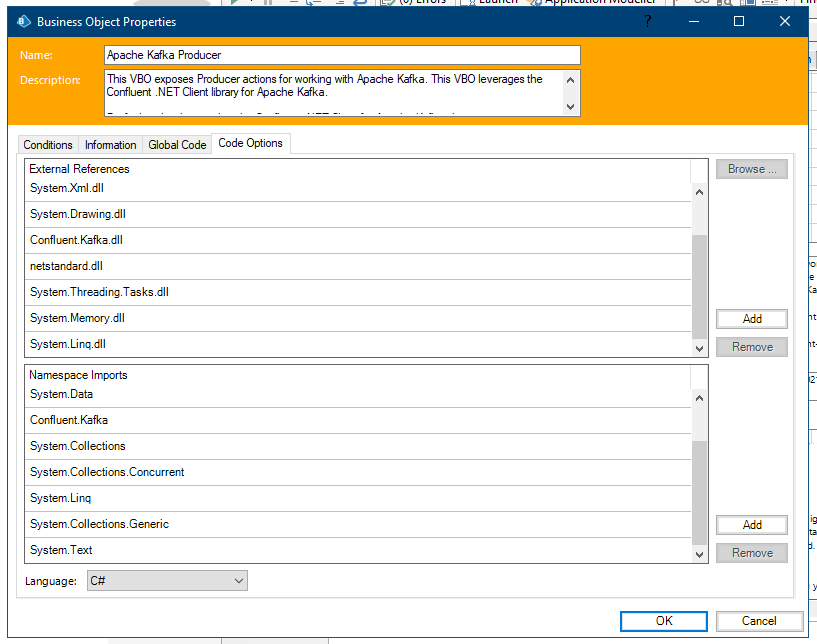Select the Confluent.Kafka namespace import
This screenshot has height=644, width=817.
tap(358, 420)
